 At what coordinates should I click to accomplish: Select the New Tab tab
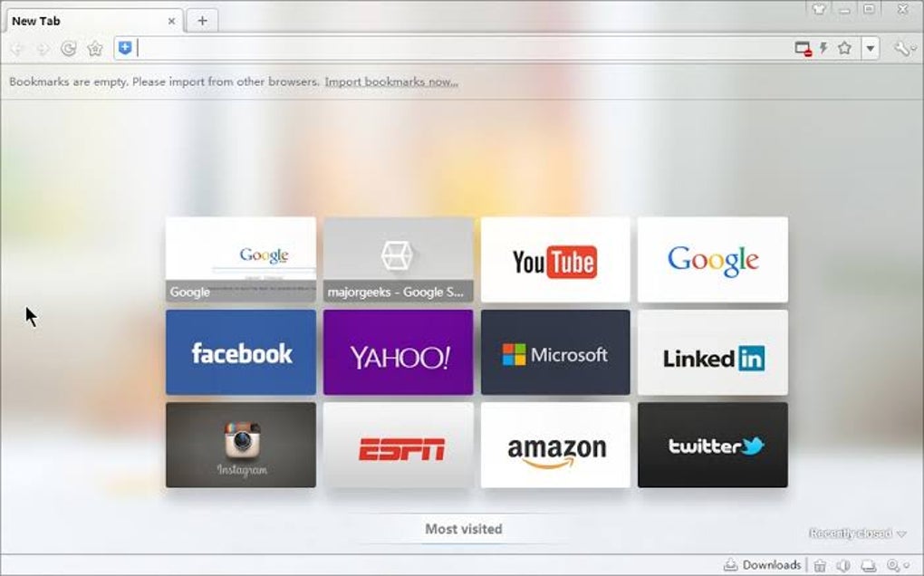[x=94, y=21]
